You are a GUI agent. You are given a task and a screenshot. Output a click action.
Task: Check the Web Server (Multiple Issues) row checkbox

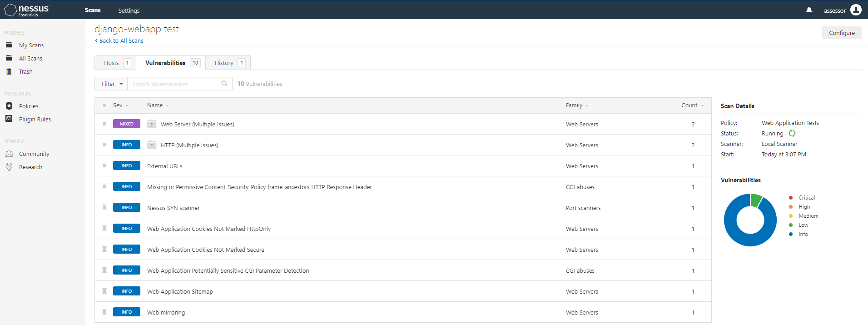[104, 124]
